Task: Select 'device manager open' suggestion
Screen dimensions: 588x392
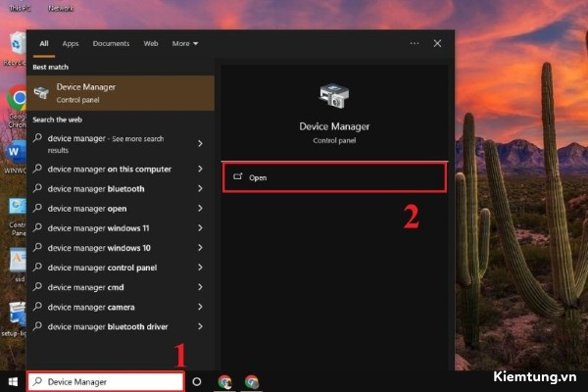Action: 121,209
